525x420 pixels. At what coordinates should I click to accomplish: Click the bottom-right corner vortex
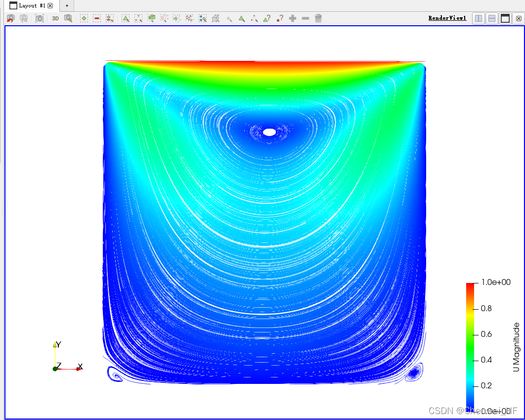(414, 373)
